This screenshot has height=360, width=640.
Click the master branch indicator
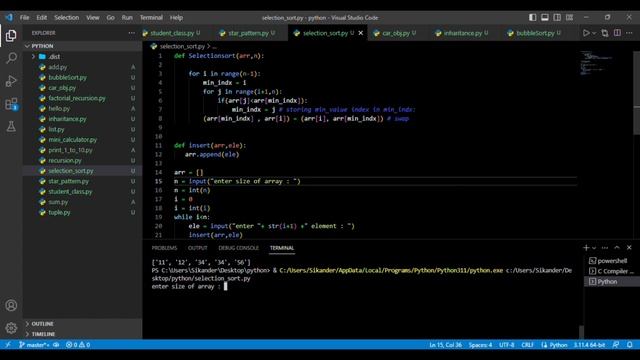tap(34, 345)
